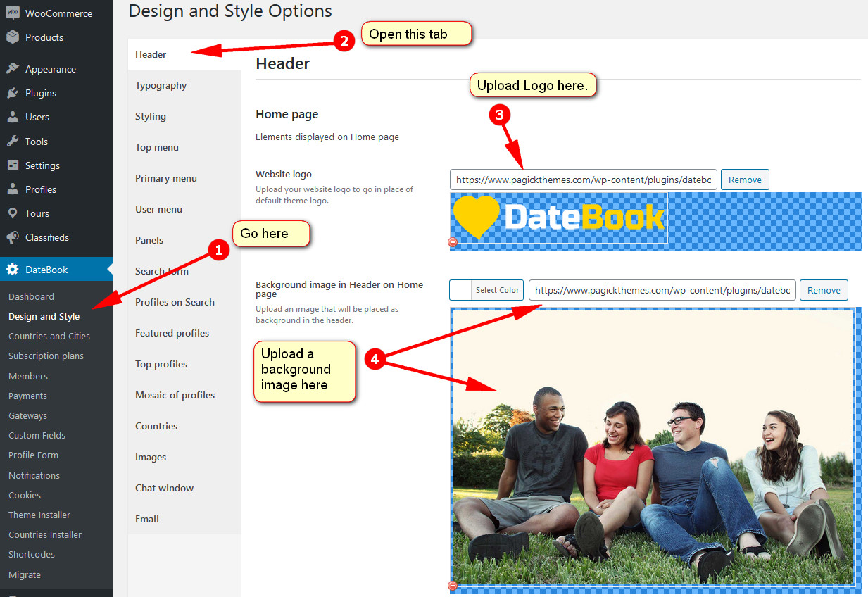Click the Tools wrench icon
Screen dimensions: 868x597
point(13,141)
